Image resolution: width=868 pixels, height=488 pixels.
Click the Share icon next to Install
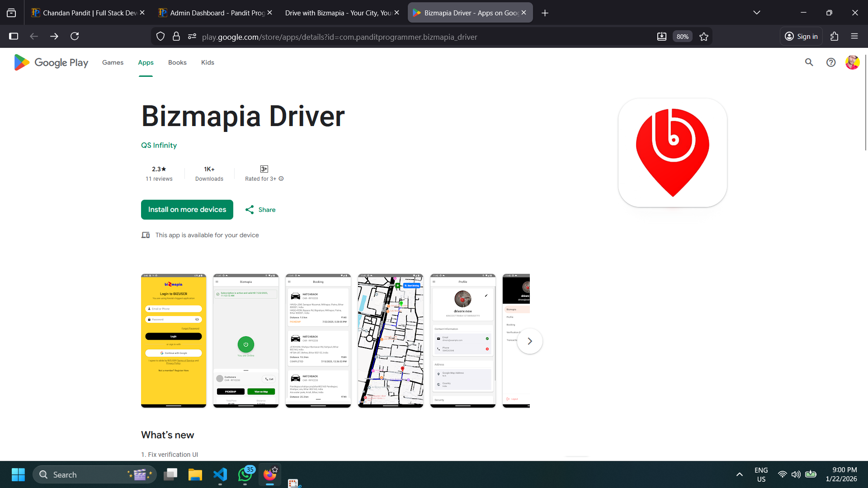tap(250, 209)
